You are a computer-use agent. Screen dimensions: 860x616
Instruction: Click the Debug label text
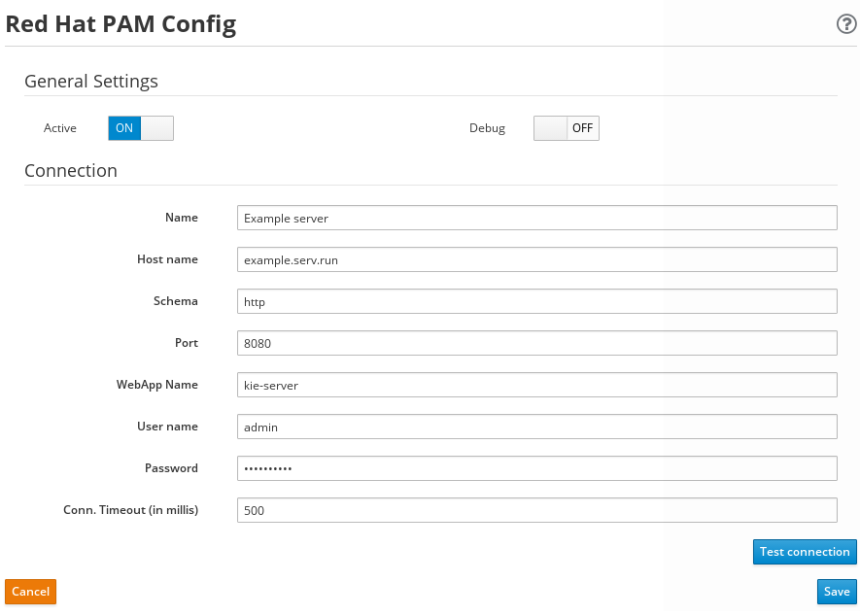tap(487, 128)
